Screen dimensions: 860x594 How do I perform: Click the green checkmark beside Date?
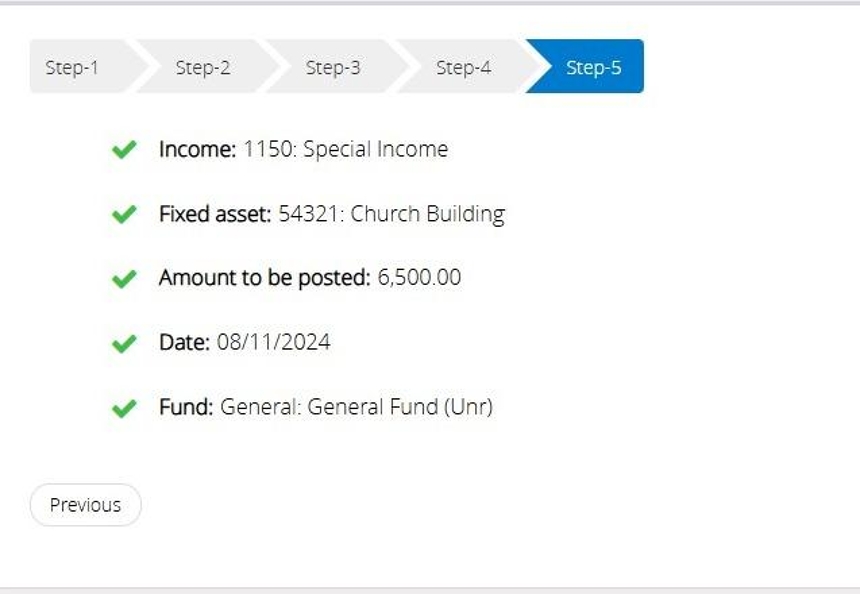tap(123, 343)
